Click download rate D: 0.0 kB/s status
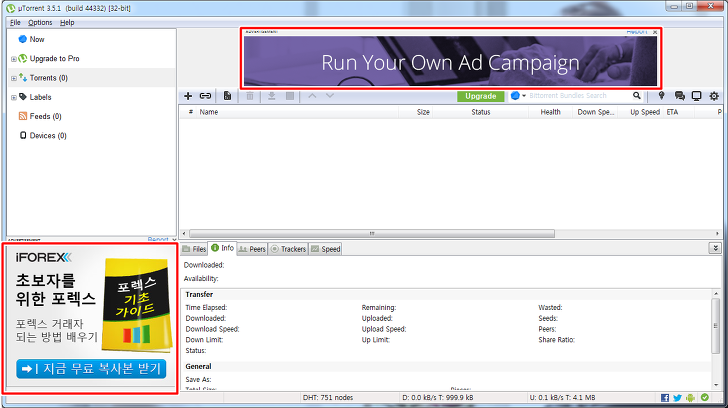 click(x=438, y=398)
